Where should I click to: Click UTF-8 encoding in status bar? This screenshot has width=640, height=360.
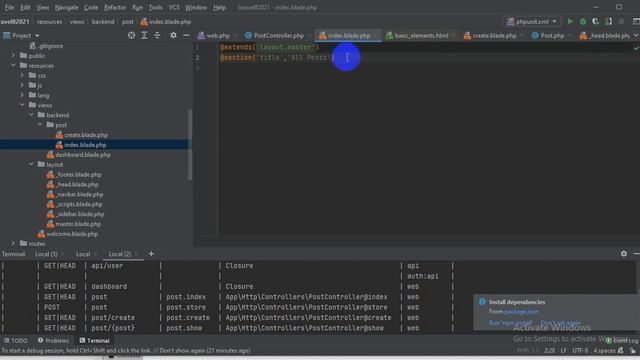[580, 351]
